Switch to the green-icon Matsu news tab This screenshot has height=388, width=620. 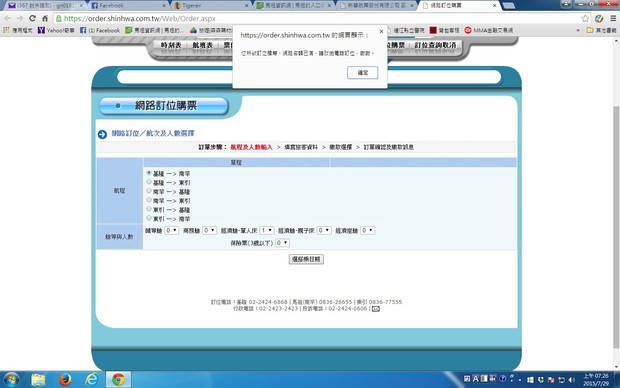coord(293,6)
